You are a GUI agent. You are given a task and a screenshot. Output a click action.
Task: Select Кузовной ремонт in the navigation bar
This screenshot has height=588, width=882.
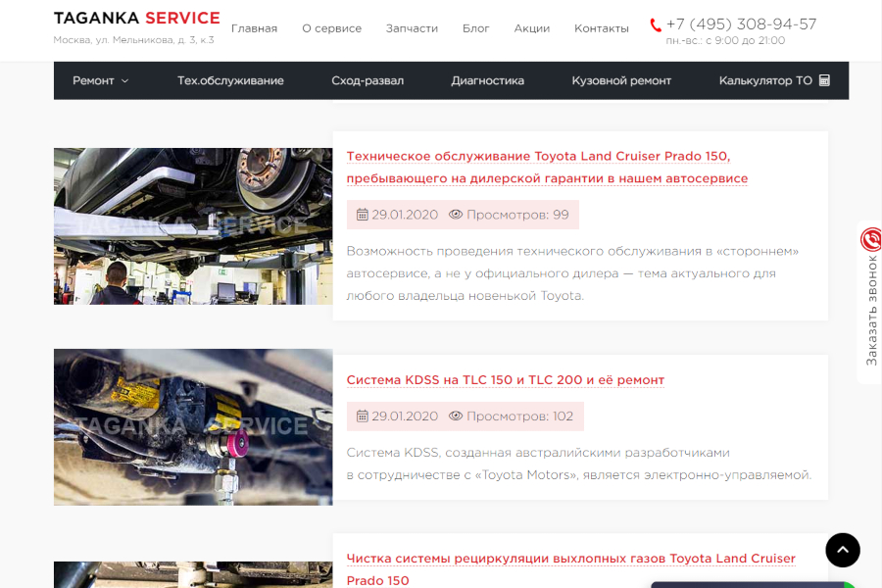(621, 80)
